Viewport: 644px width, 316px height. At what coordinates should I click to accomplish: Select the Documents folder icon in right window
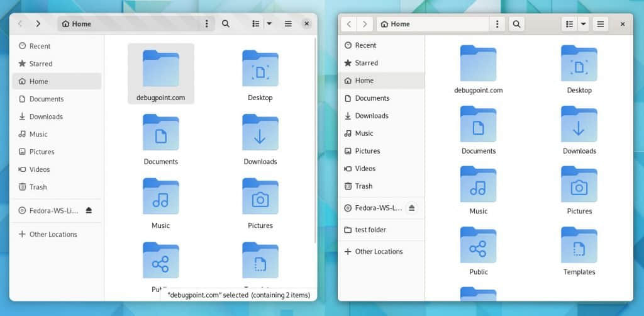(478, 123)
